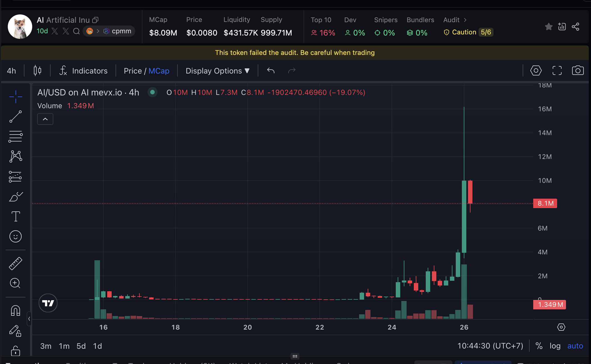
Task: Open the emoji icons tool
Action: [16, 236]
